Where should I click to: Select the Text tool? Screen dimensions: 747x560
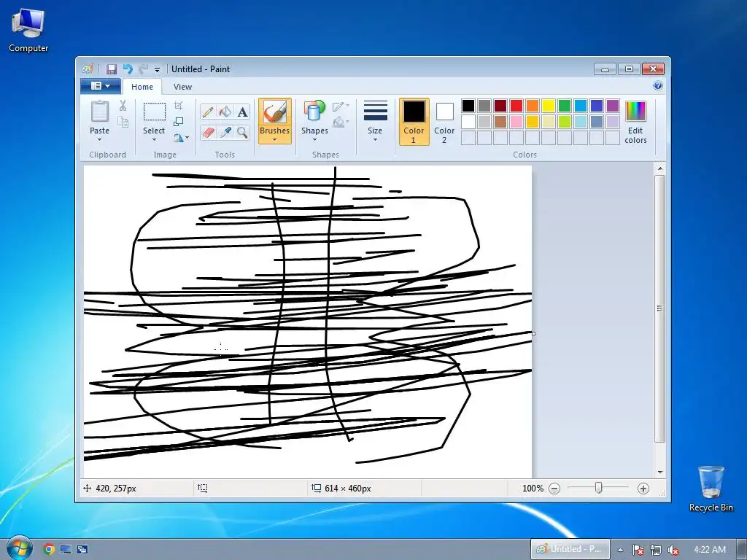[242, 112]
